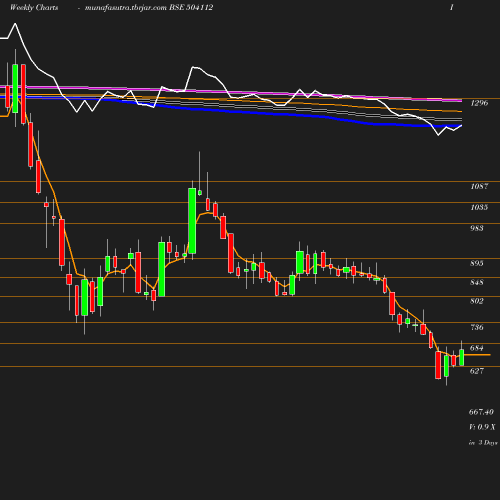Select the 736 price level label
The image size is (500, 500).
point(477,327)
